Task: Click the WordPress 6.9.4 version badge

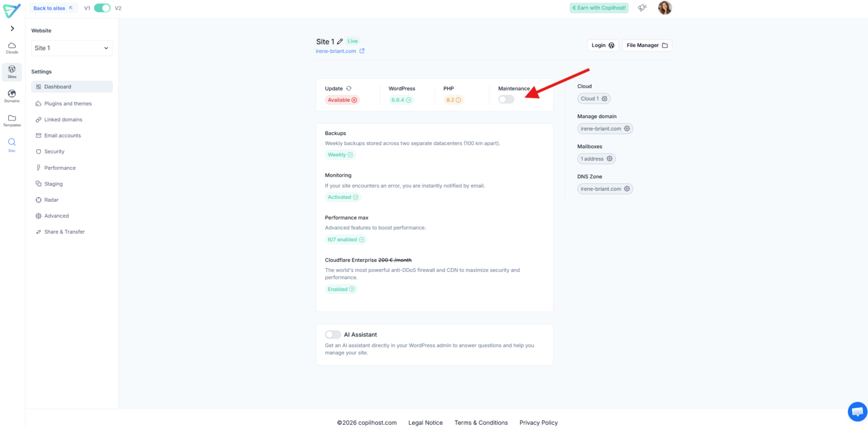Action: point(401,100)
